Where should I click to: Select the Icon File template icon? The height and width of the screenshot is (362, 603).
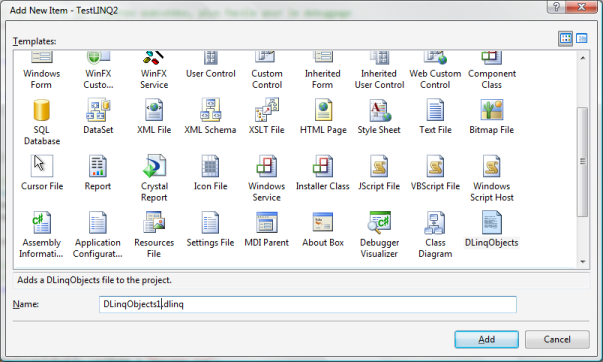click(210, 166)
